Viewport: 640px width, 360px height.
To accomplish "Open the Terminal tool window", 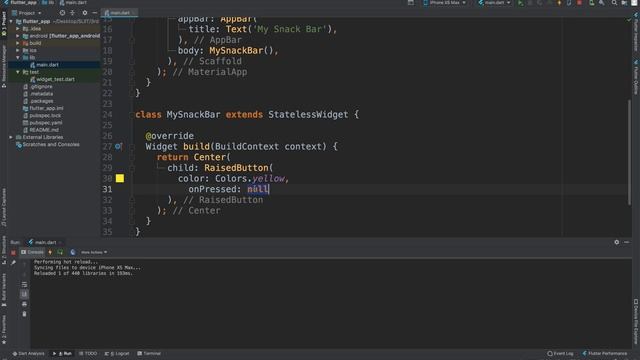I will [x=149, y=353].
